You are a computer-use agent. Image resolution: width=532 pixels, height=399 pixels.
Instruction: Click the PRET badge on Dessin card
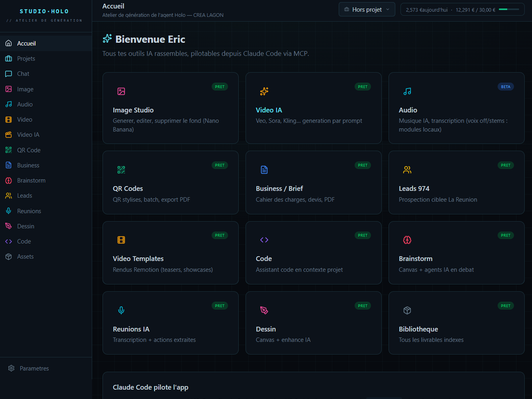tap(363, 306)
